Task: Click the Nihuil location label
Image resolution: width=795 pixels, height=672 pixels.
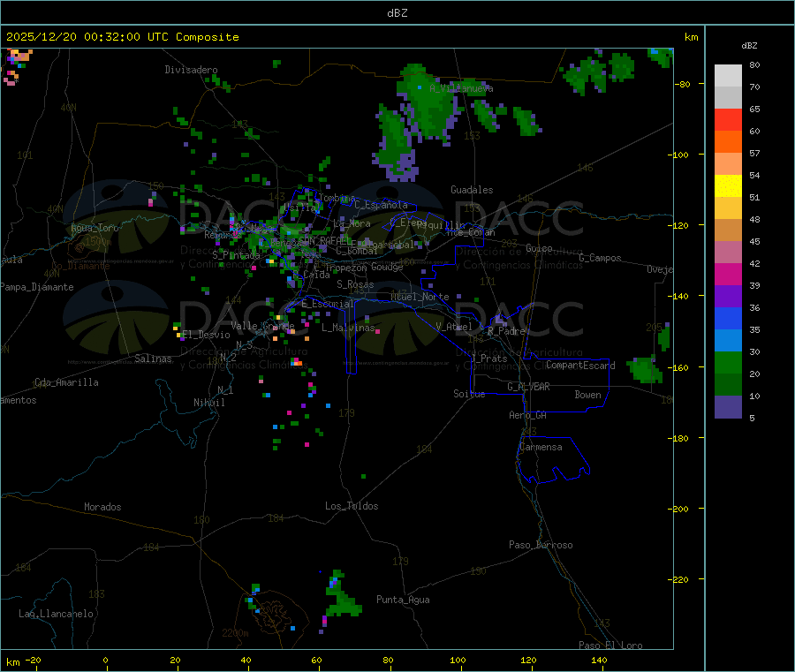Action: pyautogui.click(x=208, y=403)
